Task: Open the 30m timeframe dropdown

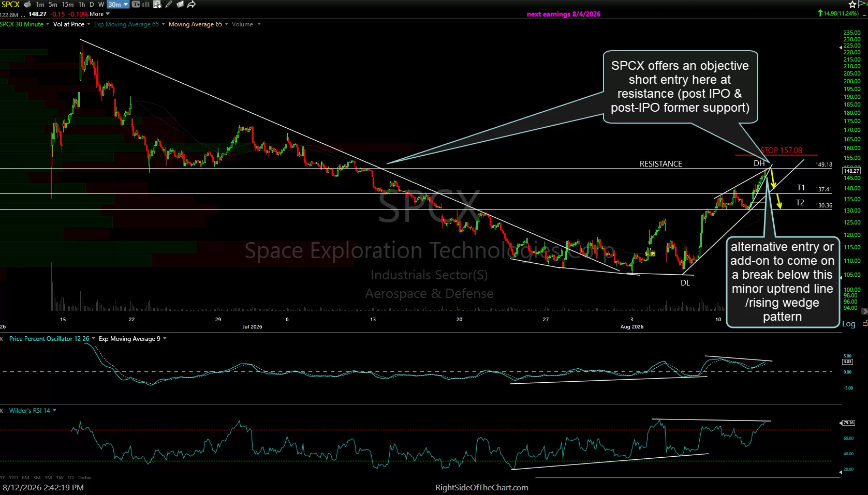Action: point(118,4)
